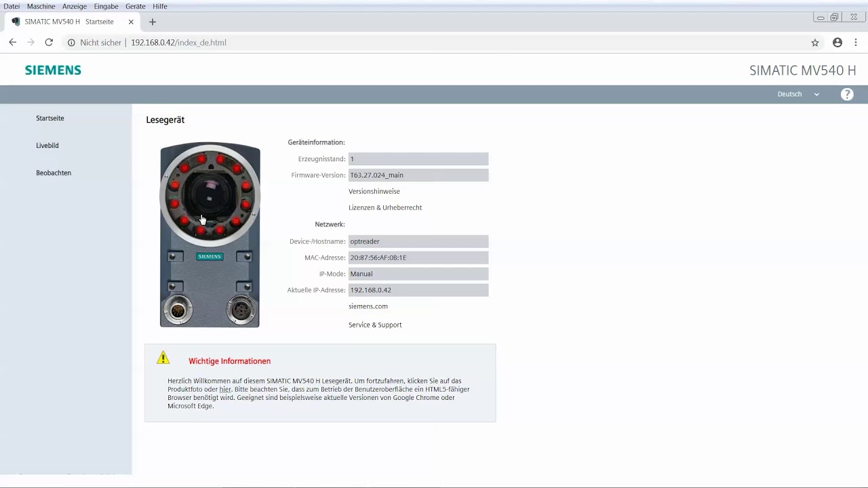
Task: Minimize the window
Action: pos(821,17)
